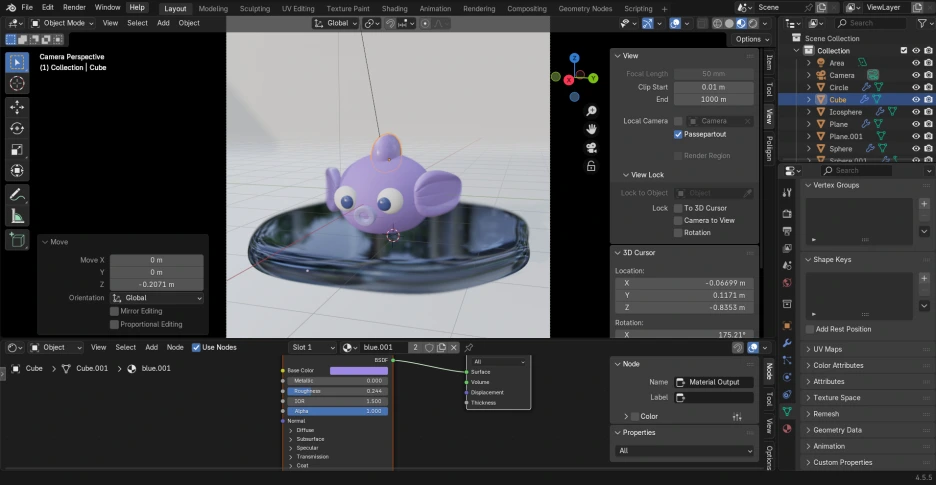Image resolution: width=936 pixels, height=485 pixels.
Task: Click the zoom magnifier viewport icon
Action: point(592,110)
